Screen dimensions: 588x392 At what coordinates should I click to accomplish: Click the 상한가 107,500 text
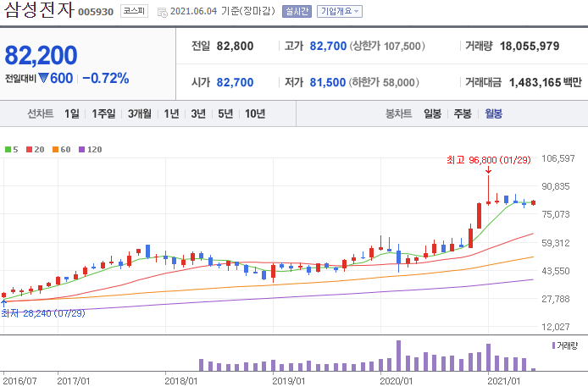click(387, 46)
